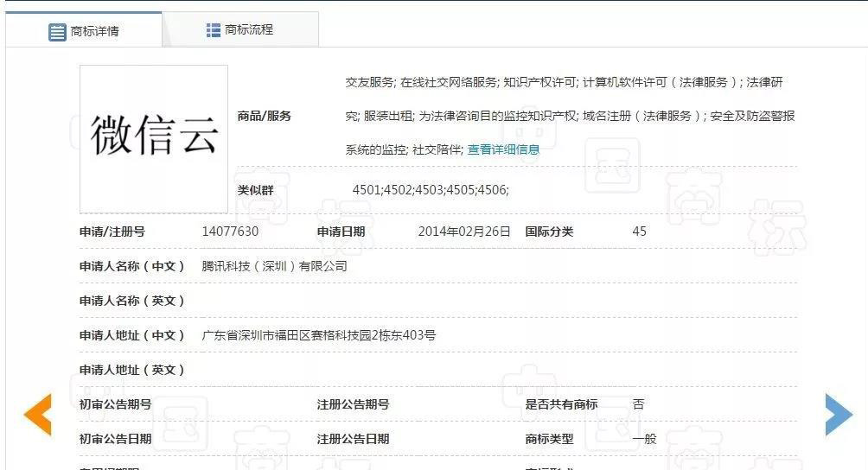
Task: Click the 注册公告期号 label
Action: (x=354, y=404)
